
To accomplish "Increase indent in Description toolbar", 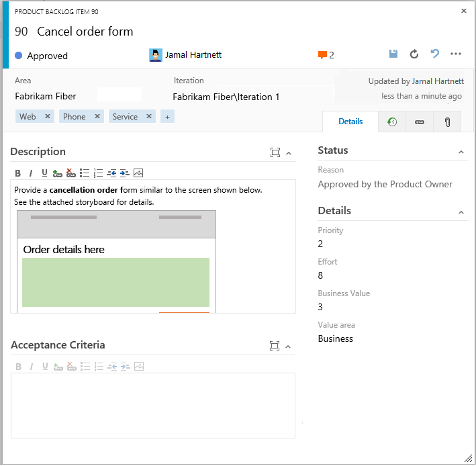I will pos(124,173).
